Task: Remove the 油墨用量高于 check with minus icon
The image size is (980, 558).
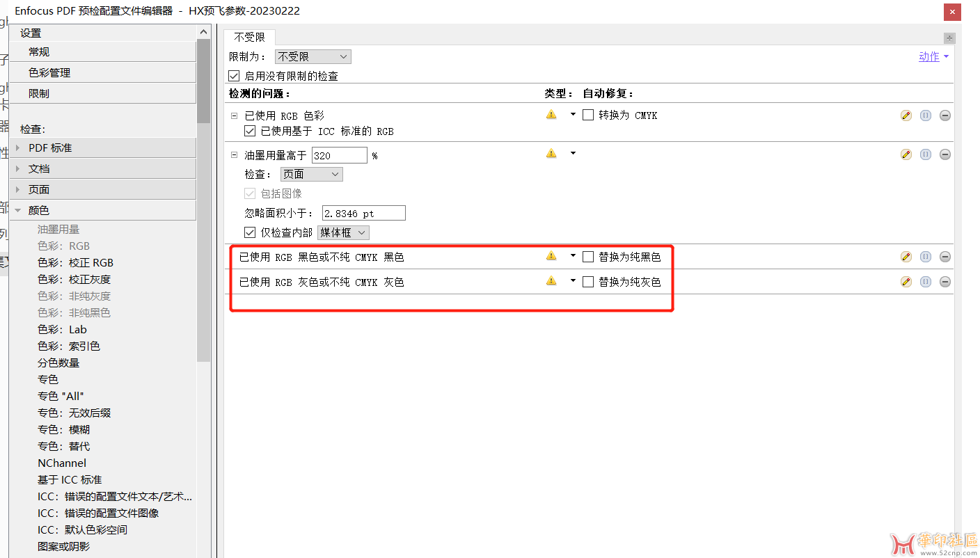Action: [x=945, y=154]
